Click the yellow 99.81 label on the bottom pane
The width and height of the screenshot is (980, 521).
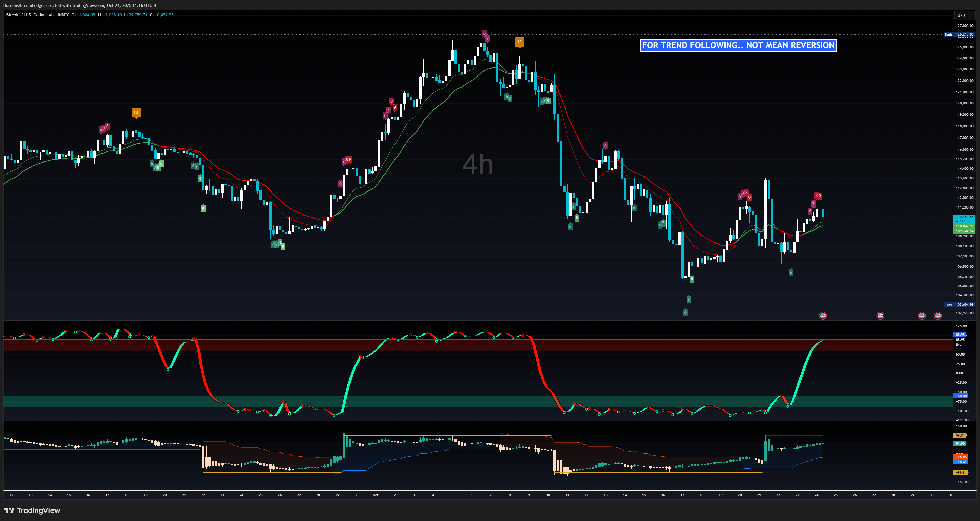coord(960,436)
